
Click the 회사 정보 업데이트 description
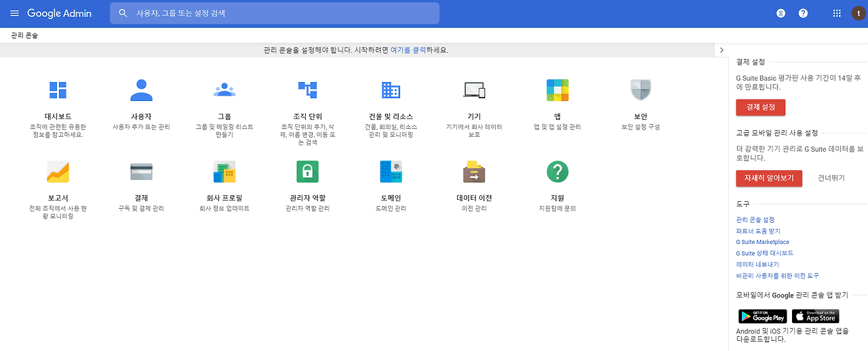coord(224,208)
